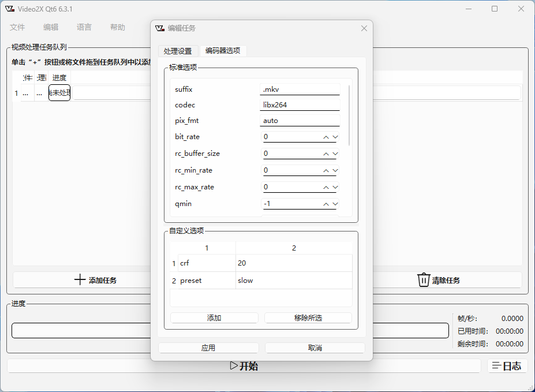Open the 日志 log button
The image size is (535, 392).
tap(507, 366)
